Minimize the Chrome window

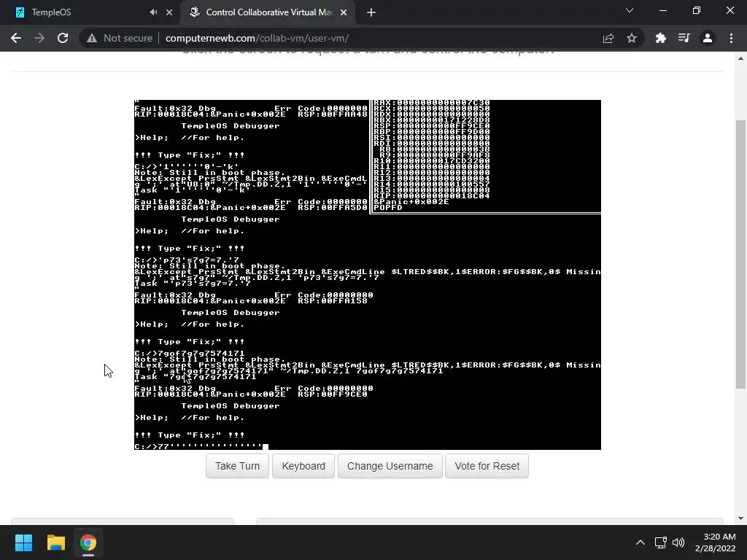662,10
